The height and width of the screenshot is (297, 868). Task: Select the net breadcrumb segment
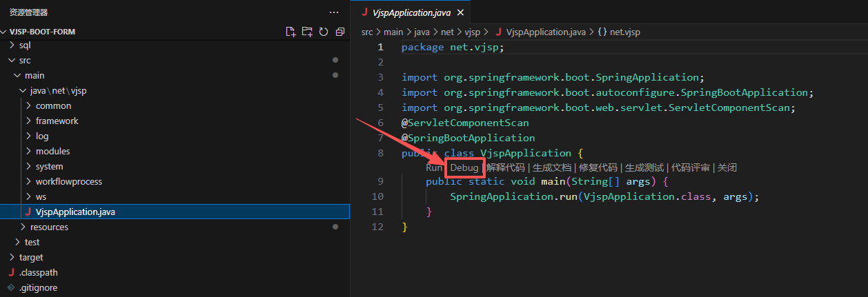448,32
